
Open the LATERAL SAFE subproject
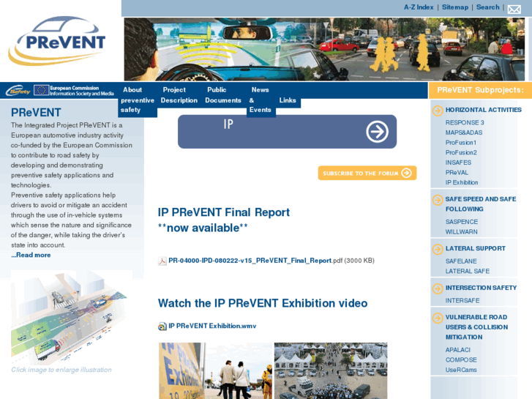[x=467, y=271]
